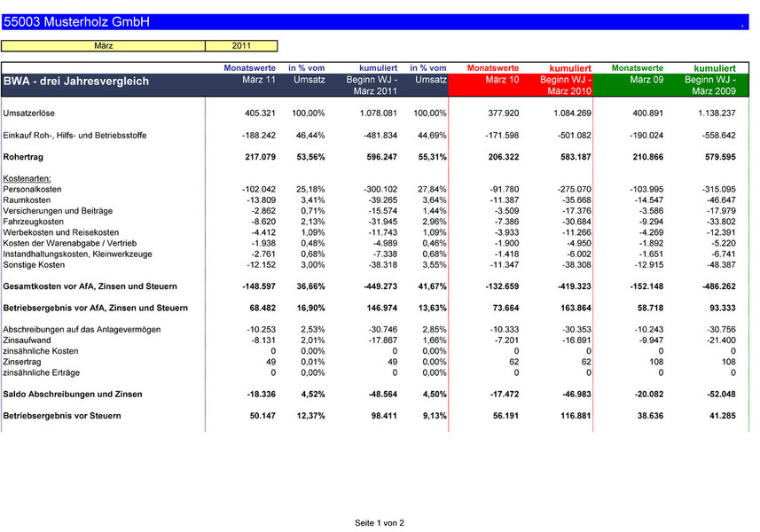The height and width of the screenshot is (532, 760).
Task: Click the red "März 10" column header
Action: coord(502,80)
